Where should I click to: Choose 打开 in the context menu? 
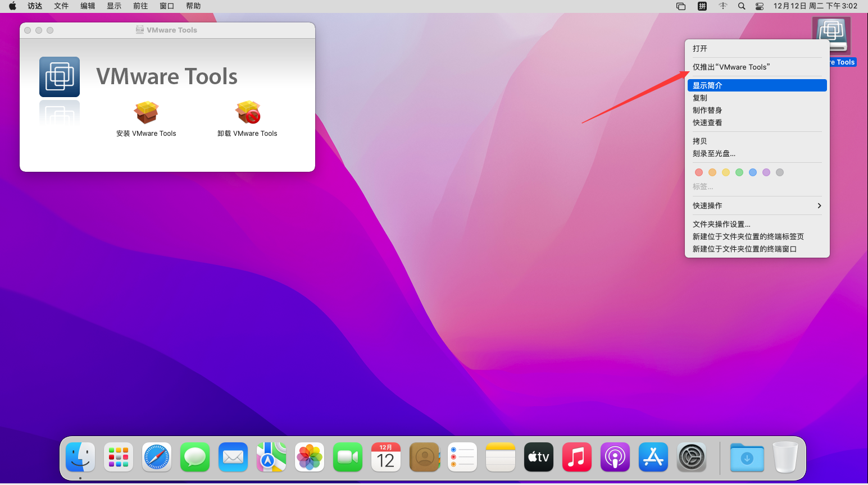coord(757,49)
